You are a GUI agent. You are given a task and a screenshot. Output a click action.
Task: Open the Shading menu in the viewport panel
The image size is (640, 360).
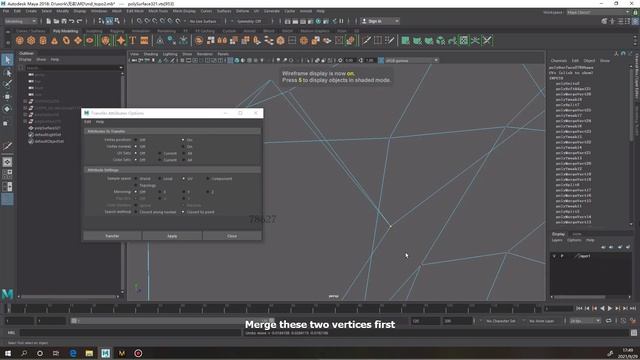151,54
